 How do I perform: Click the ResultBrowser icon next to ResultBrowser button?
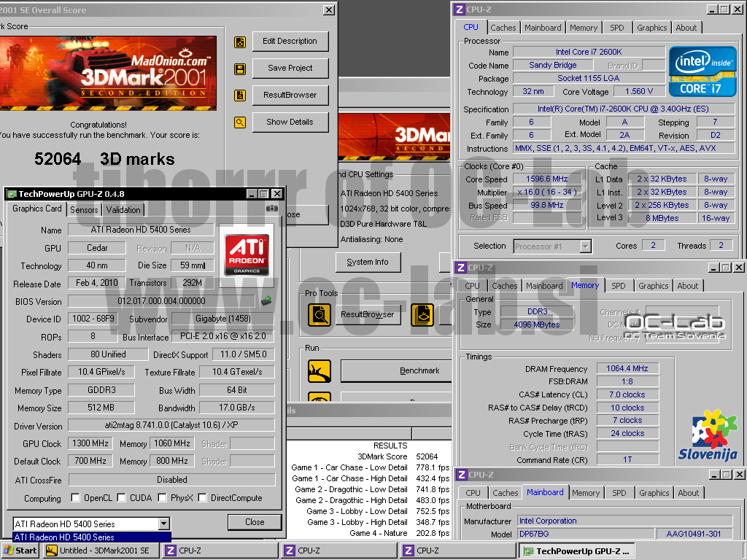240,96
